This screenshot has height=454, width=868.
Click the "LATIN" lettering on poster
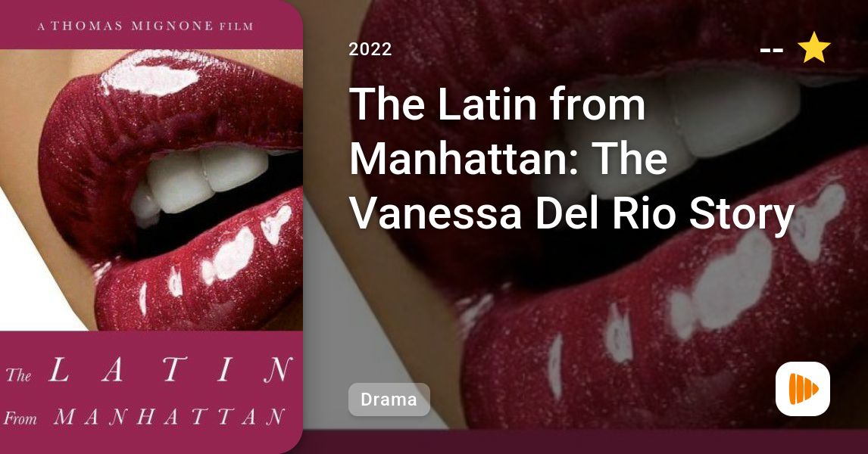171,370
